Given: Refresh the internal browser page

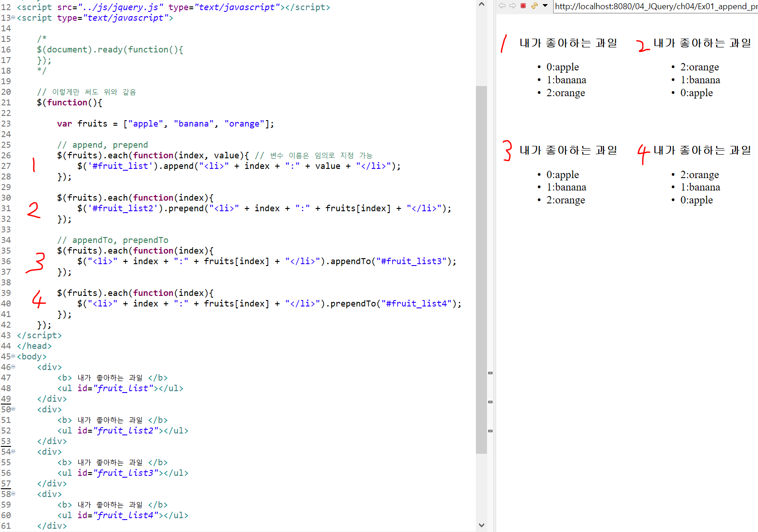Looking at the screenshot, I should 534,6.
